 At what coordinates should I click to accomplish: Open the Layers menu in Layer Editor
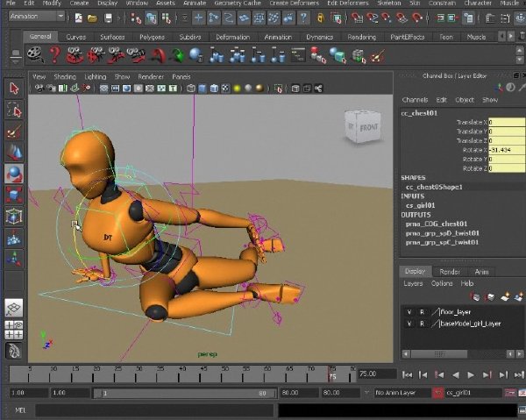tap(413, 283)
